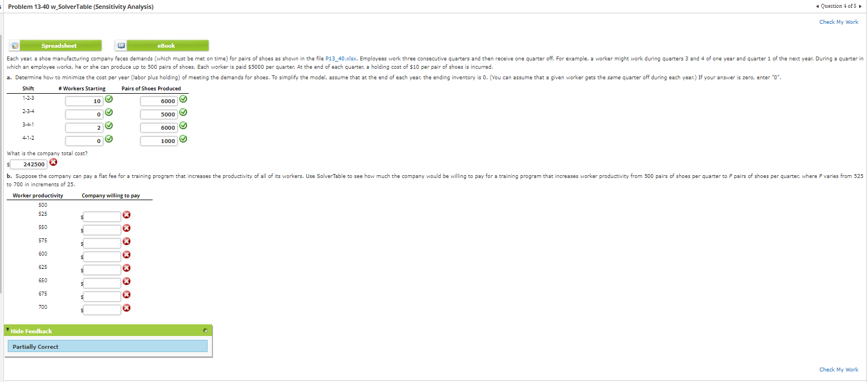The height and width of the screenshot is (382, 868).
Task: Collapse the Hide Feedback panel header
Action: (x=108, y=331)
